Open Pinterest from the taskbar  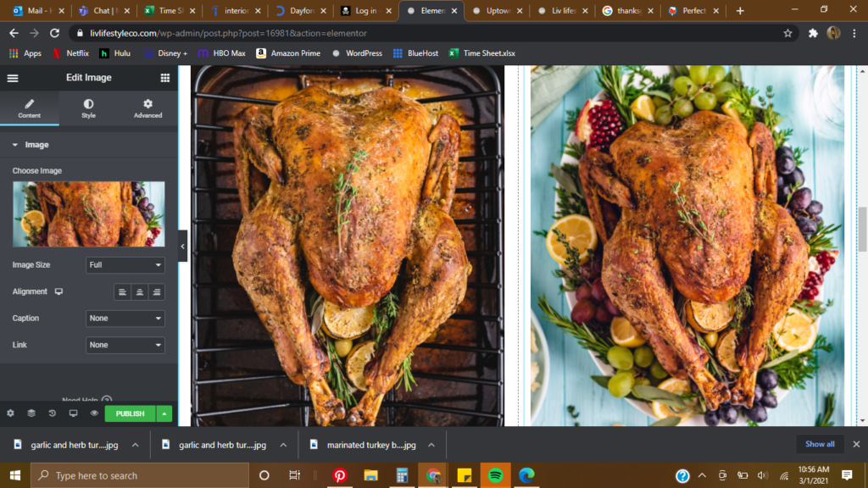click(340, 475)
